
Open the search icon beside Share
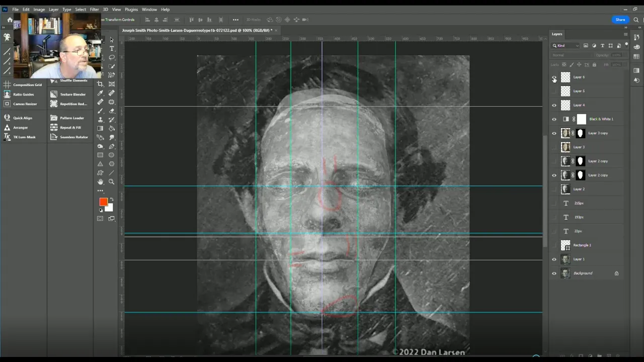(636, 20)
